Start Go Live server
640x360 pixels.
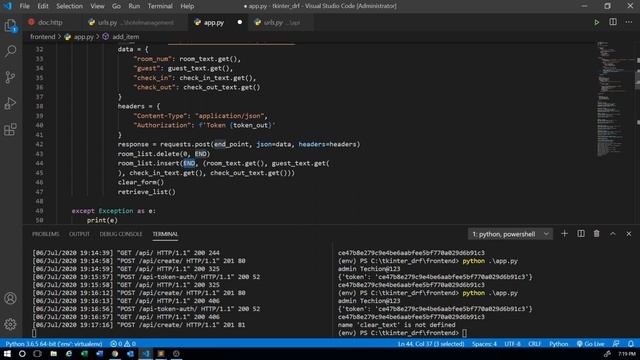(590, 344)
